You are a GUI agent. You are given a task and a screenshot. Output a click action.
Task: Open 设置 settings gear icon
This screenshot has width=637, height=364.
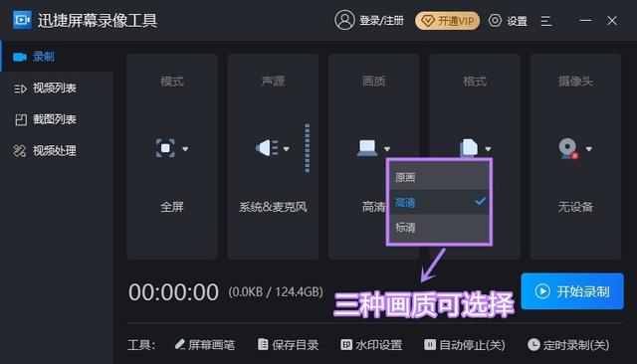495,20
